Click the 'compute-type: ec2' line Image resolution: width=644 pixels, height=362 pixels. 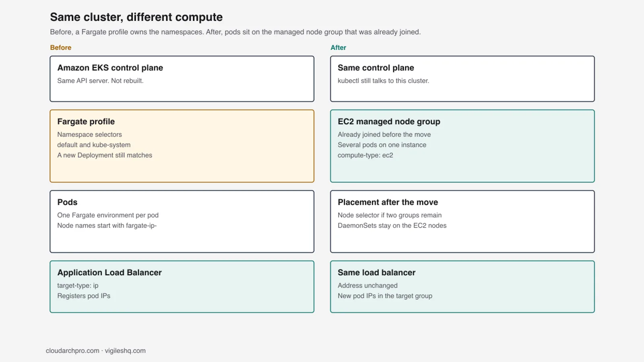[365, 155]
